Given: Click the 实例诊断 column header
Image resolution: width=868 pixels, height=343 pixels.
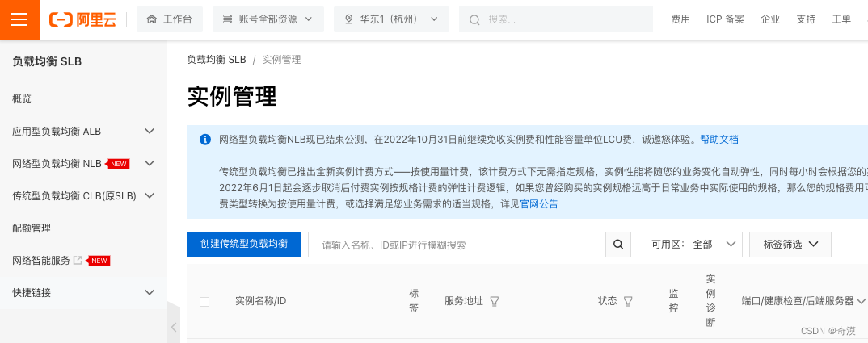Looking at the screenshot, I should [x=711, y=301].
